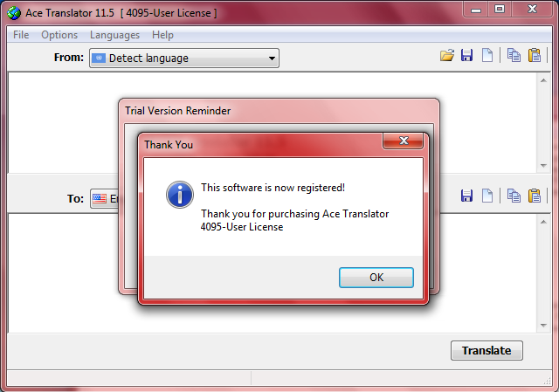Clear translation with lower blank page icon
The image size is (559, 392).
click(x=487, y=196)
